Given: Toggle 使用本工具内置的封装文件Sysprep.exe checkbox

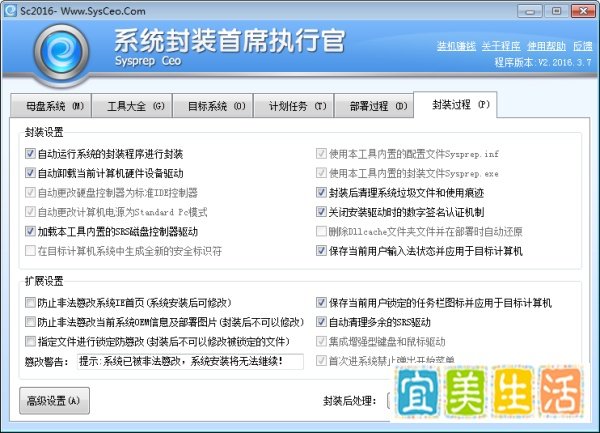Looking at the screenshot, I should (x=321, y=173).
